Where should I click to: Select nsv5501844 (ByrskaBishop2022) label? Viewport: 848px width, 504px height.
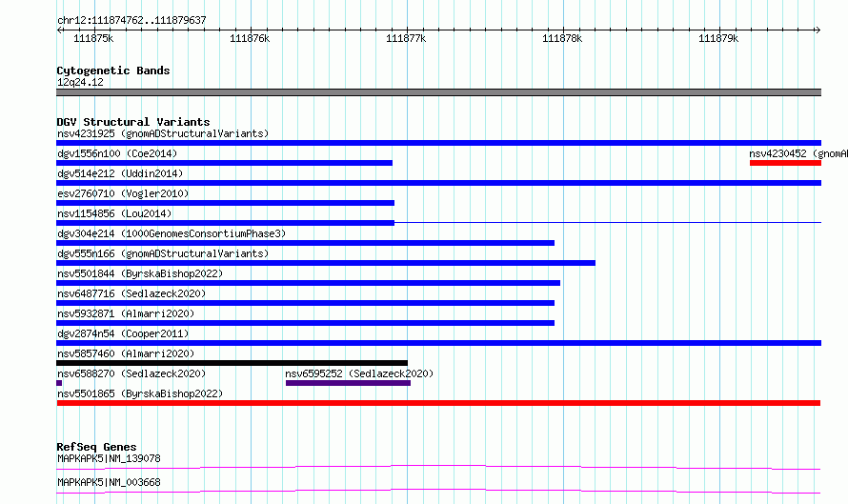[140, 273]
